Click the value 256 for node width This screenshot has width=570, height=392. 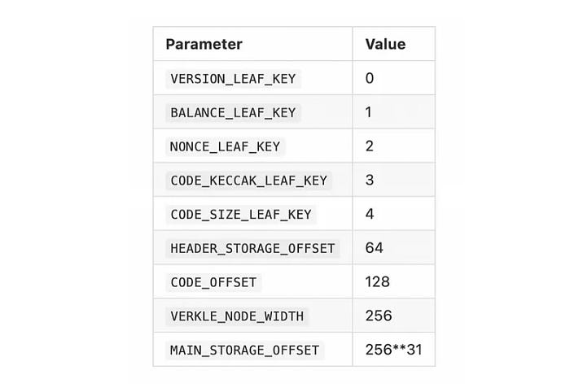379,316
